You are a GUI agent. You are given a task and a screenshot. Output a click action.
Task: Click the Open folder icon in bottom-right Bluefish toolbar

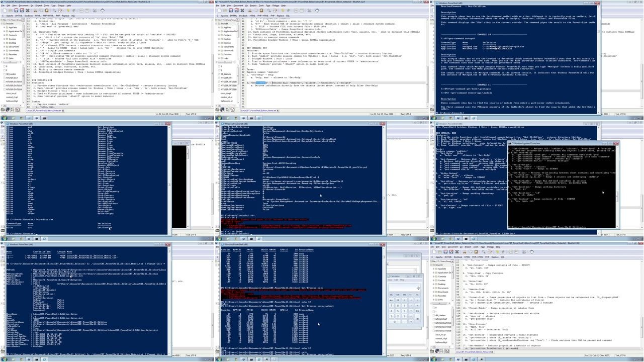(x=439, y=252)
